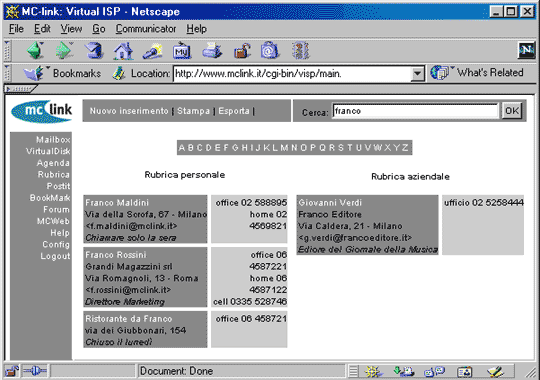This screenshot has width=540, height=380.
Task: Open the Edit menu
Action: pos(42,29)
